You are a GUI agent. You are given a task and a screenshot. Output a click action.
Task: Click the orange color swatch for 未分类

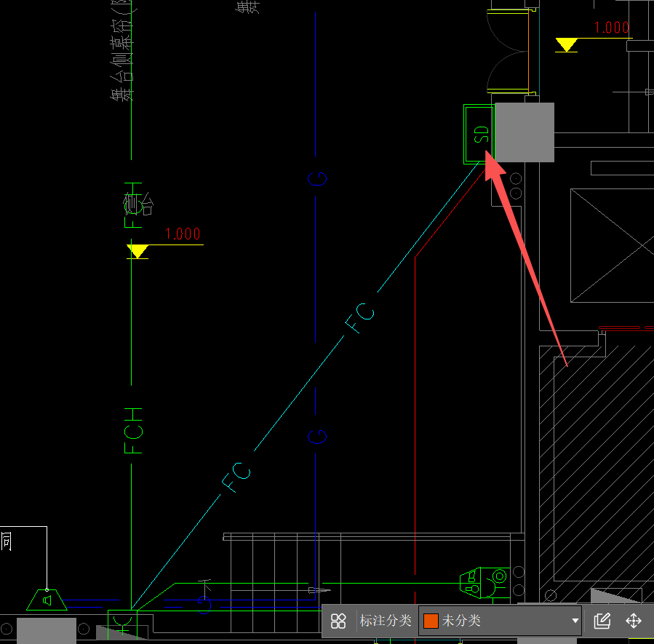click(431, 621)
